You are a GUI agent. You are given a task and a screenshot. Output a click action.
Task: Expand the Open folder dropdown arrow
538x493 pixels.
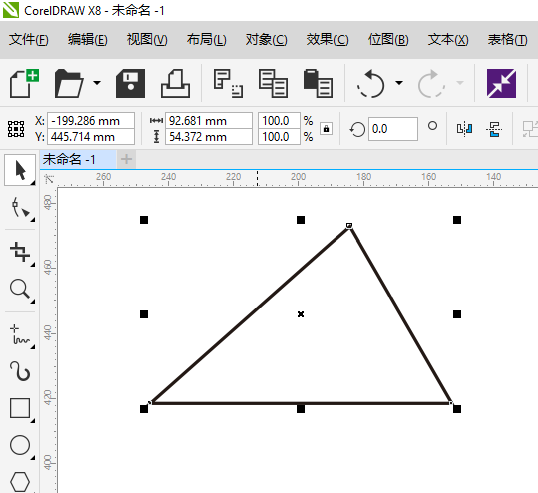[97, 83]
